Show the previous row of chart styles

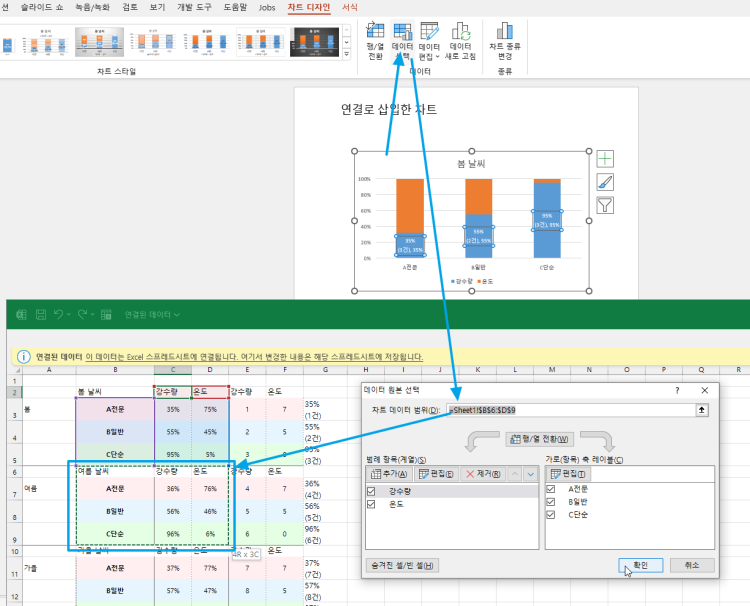pos(347,31)
